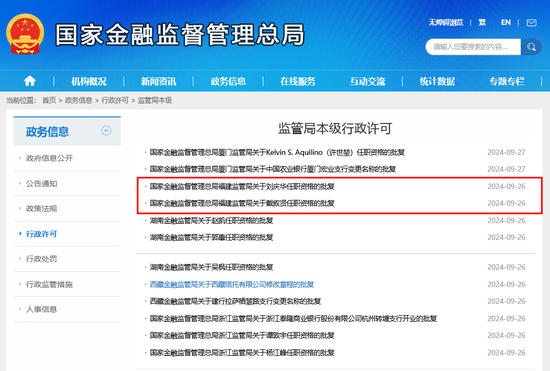The width and height of the screenshot is (550, 371).
Task: Click the national emblem logo
Action: pos(25,34)
